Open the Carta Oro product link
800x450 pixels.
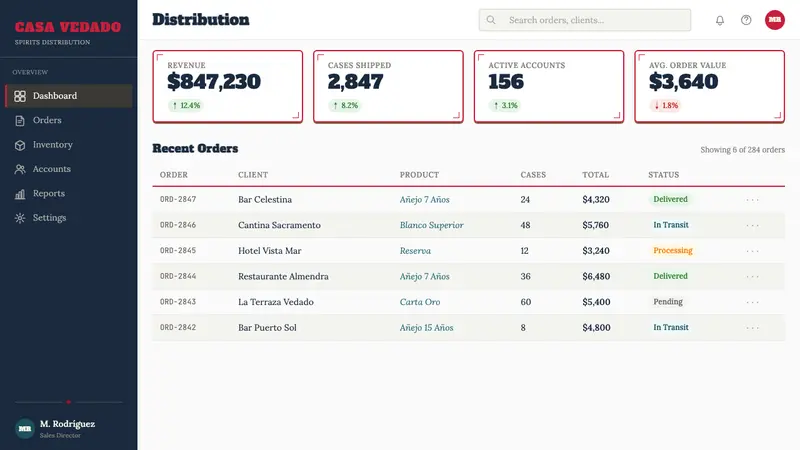tap(420, 302)
